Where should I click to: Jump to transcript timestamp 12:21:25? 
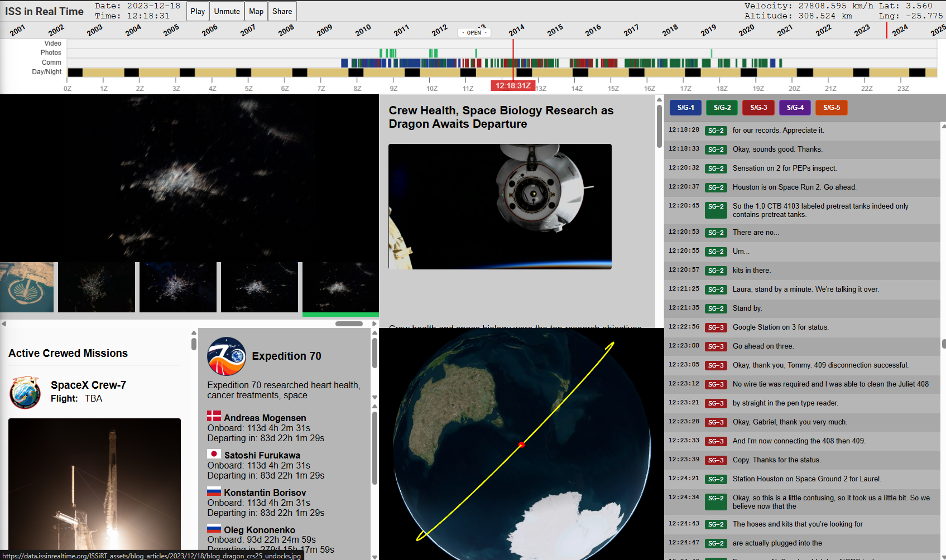pos(684,289)
